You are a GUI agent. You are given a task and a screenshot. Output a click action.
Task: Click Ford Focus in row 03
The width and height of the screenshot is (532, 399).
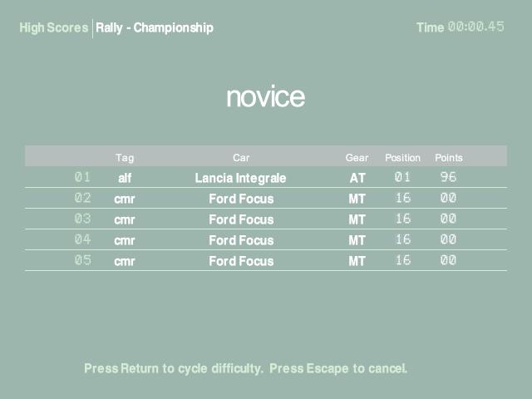click(x=241, y=219)
